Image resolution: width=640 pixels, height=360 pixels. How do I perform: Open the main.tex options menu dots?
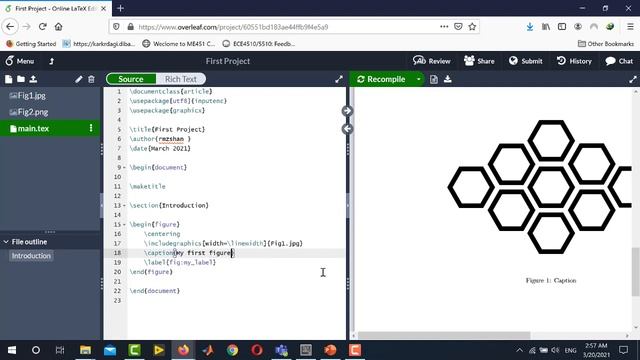pyautogui.click(x=91, y=128)
